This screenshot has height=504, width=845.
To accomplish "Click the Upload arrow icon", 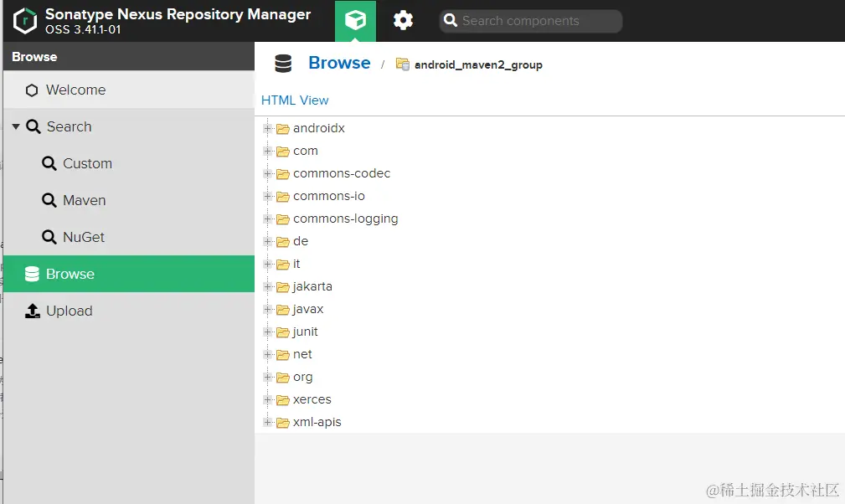I will pos(33,311).
